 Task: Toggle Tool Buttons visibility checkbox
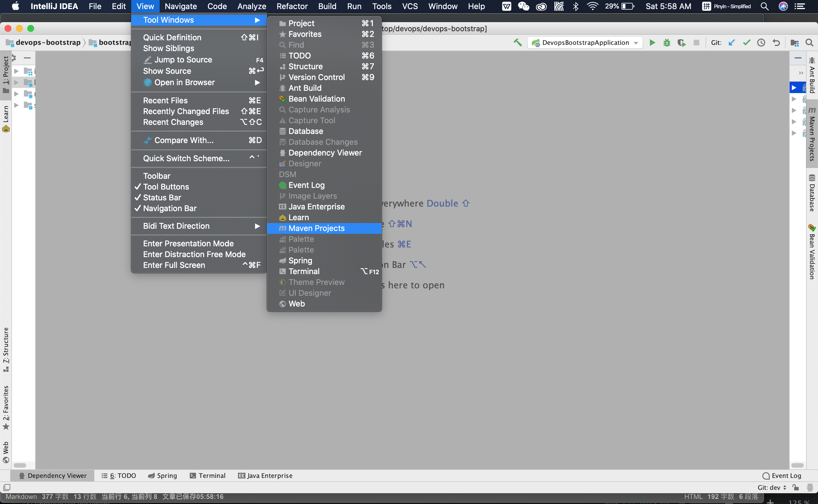pos(166,186)
